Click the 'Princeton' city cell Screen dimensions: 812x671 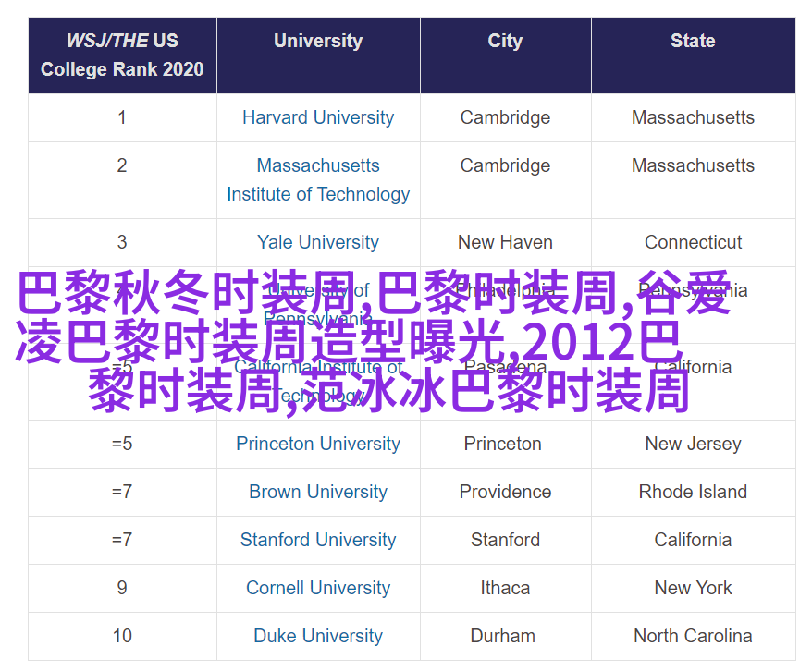pos(503,444)
